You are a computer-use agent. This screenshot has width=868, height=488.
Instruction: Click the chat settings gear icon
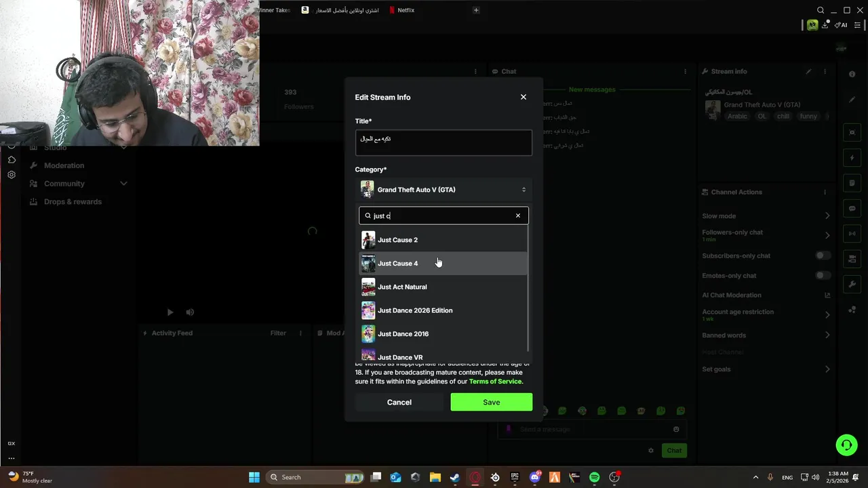[x=651, y=451]
